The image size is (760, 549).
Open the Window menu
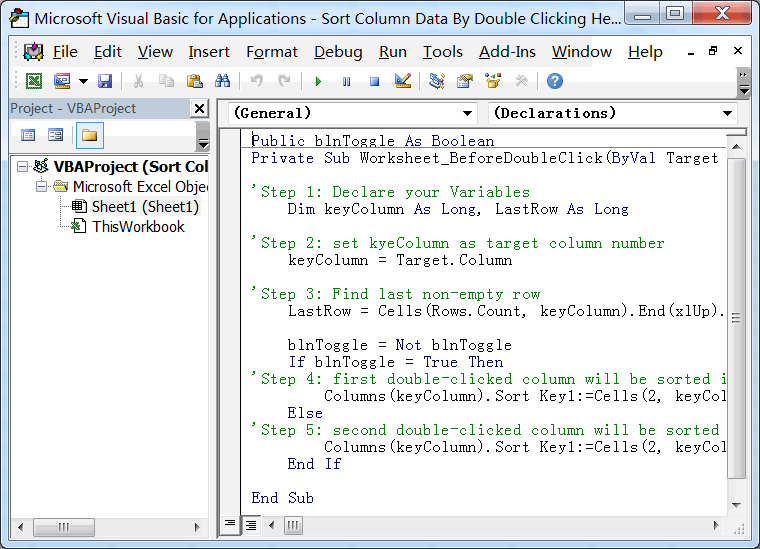tap(582, 52)
